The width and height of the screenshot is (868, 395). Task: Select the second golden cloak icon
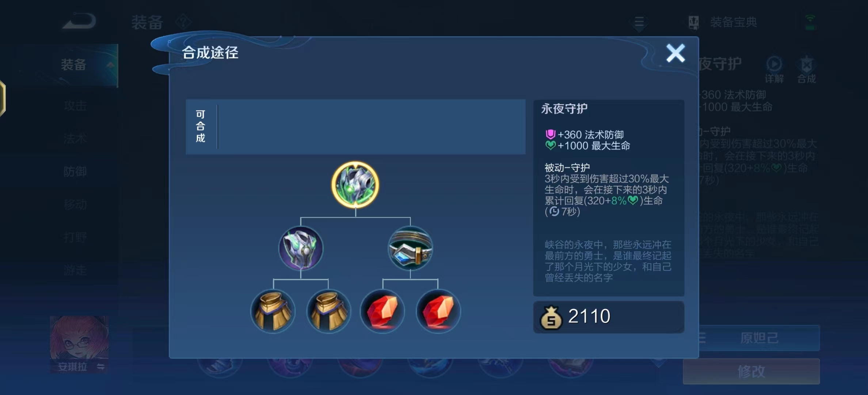(x=328, y=311)
